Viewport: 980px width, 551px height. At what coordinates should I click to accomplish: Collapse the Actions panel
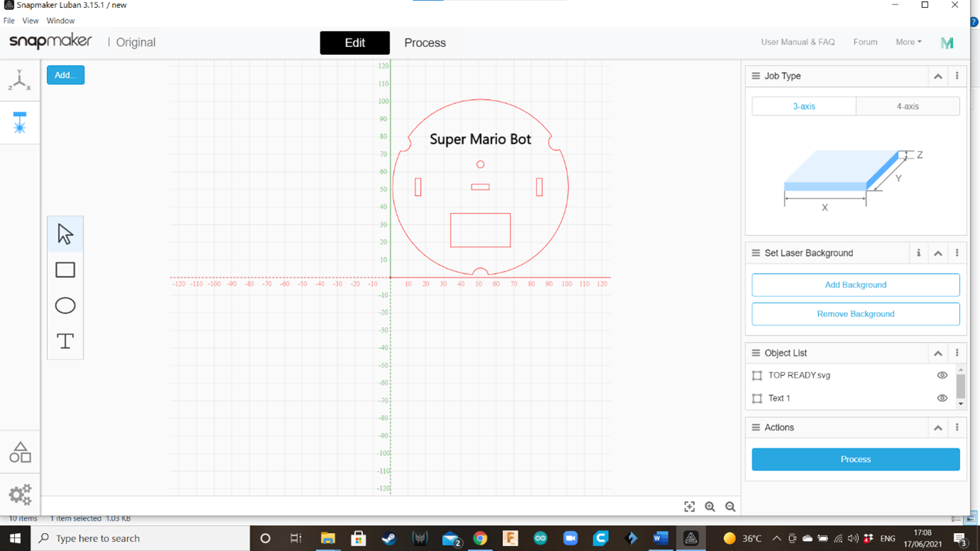(x=938, y=428)
